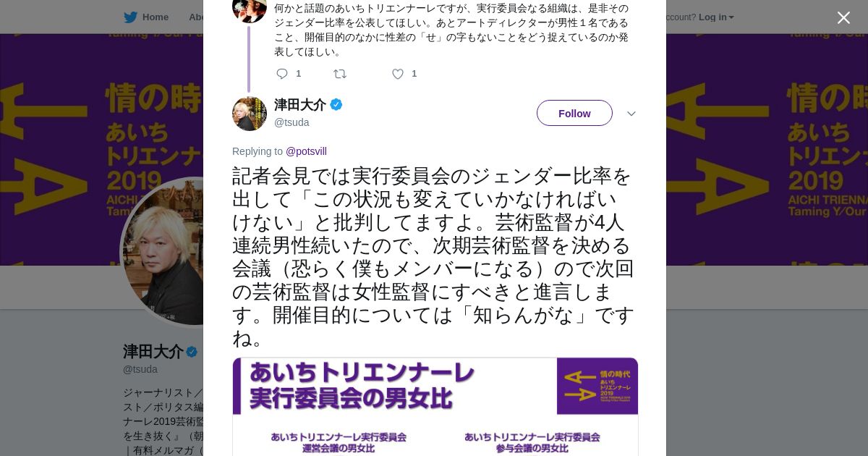Viewport: 868px width, 456px height.
Task: Close the tweet overlay with X
Action: click(843, 18)
